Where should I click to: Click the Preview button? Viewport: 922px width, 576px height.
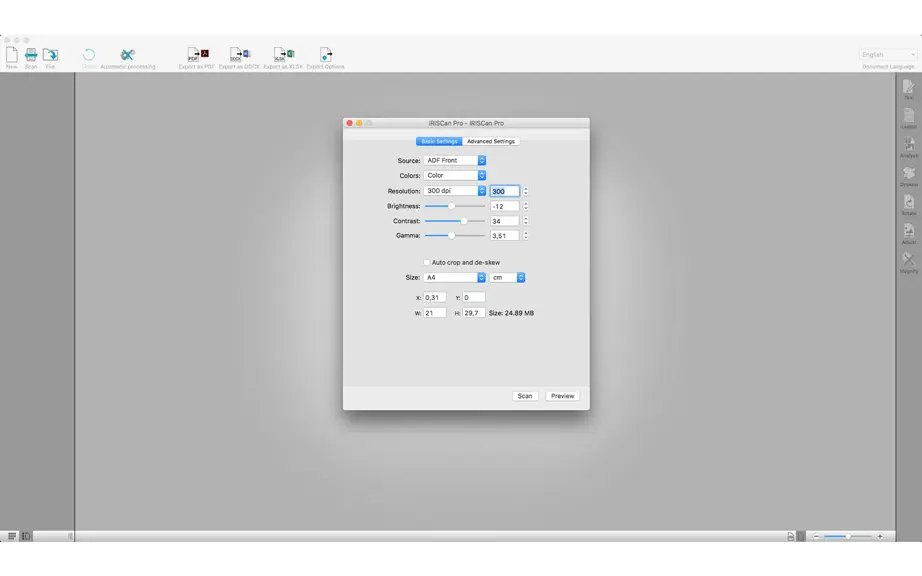[x=562, y=396]
